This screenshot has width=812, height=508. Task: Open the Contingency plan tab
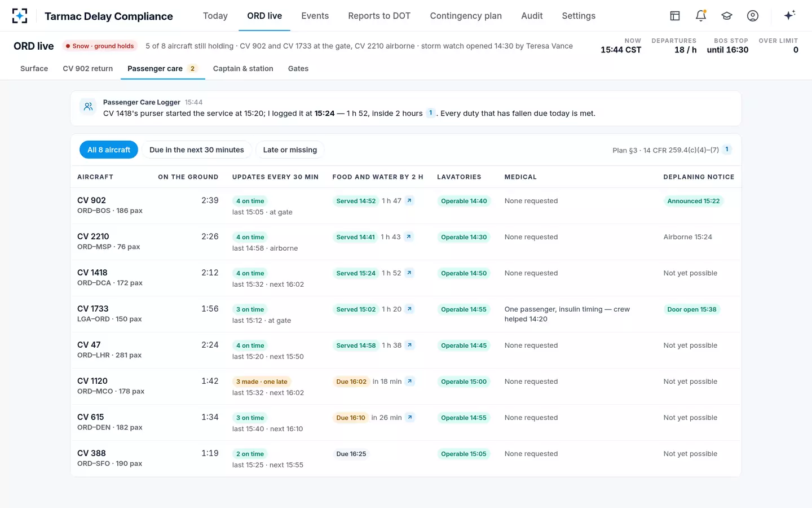tap(466, 16)
